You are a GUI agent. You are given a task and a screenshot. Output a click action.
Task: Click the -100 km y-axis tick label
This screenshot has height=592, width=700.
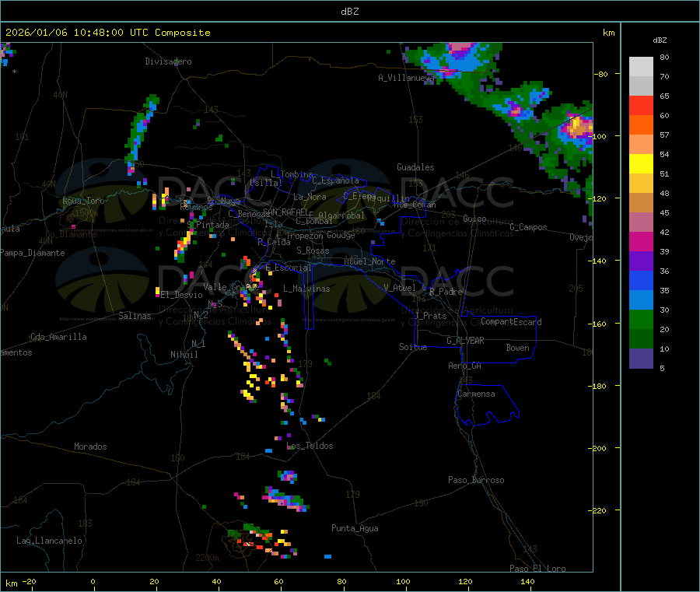pyautogui.click(x=598, y=136)
